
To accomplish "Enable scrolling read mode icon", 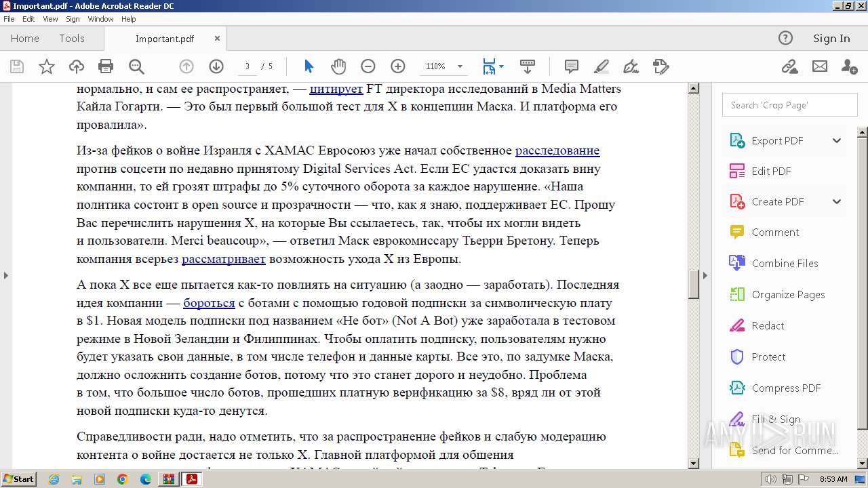I will [x=528, y=66].
